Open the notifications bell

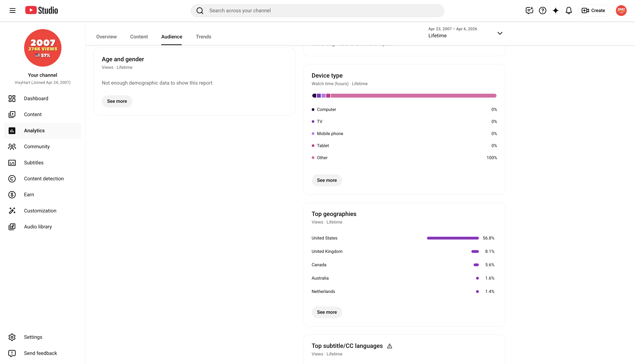569,11
